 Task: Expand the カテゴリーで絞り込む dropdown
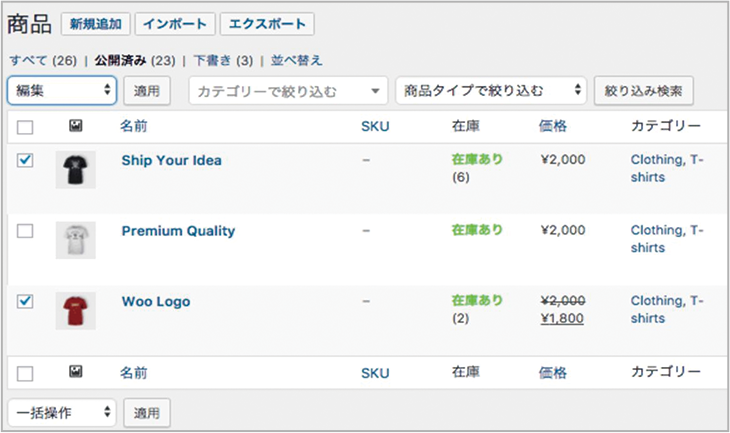[x=287, y=91]
